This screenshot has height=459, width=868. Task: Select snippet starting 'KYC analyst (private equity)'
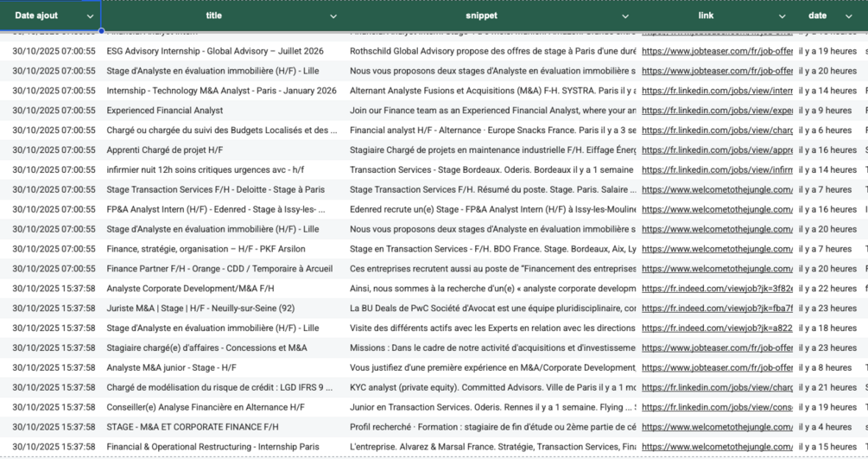[492, 387]
